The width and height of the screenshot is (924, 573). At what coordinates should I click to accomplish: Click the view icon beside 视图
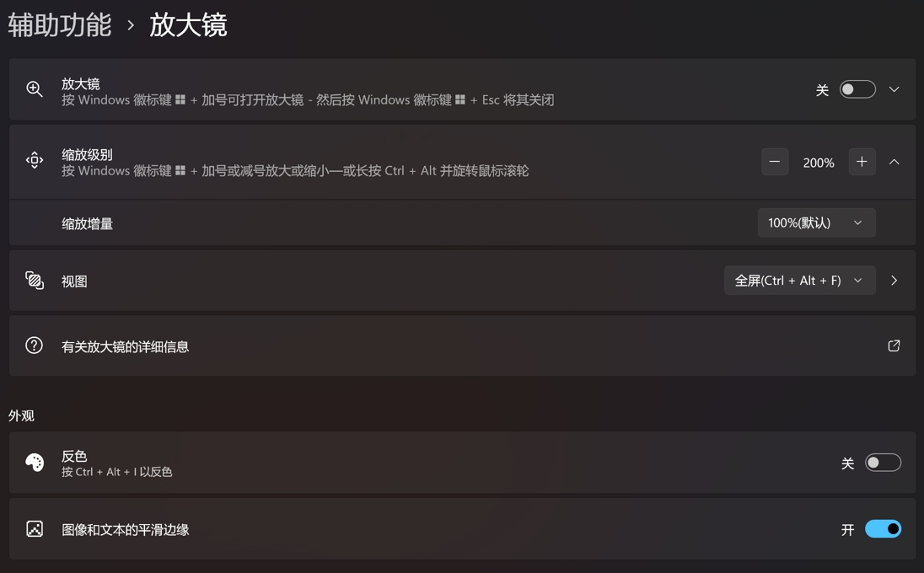coord(35,281)
